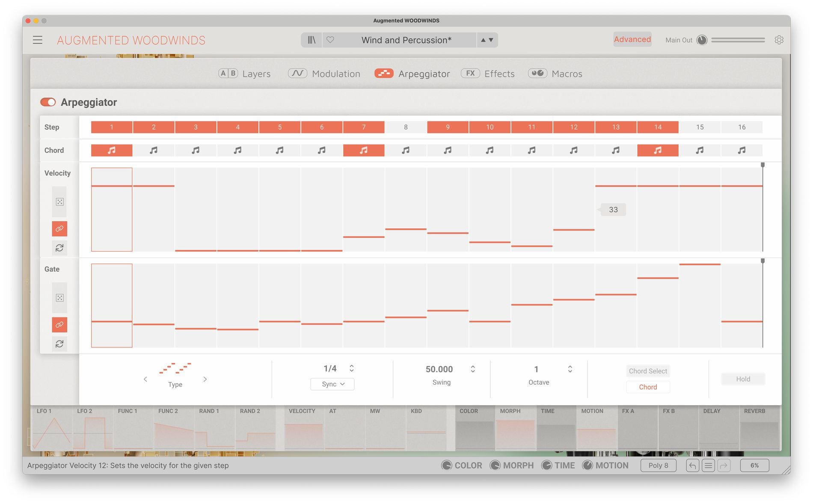Switch to the Modulation tab
Viewport: 813px width, 504px height.
(324, 74)
